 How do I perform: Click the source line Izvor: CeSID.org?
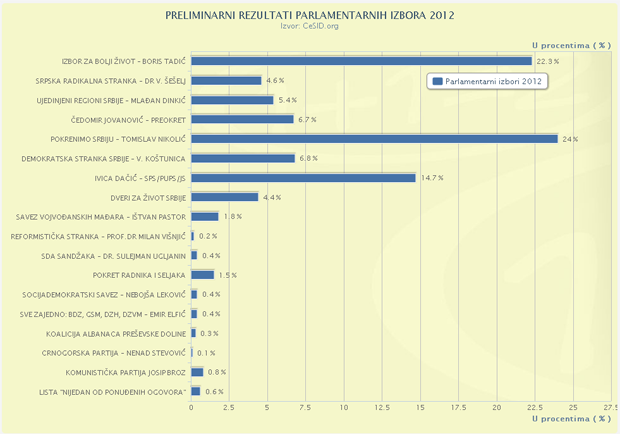pos(310,26)
